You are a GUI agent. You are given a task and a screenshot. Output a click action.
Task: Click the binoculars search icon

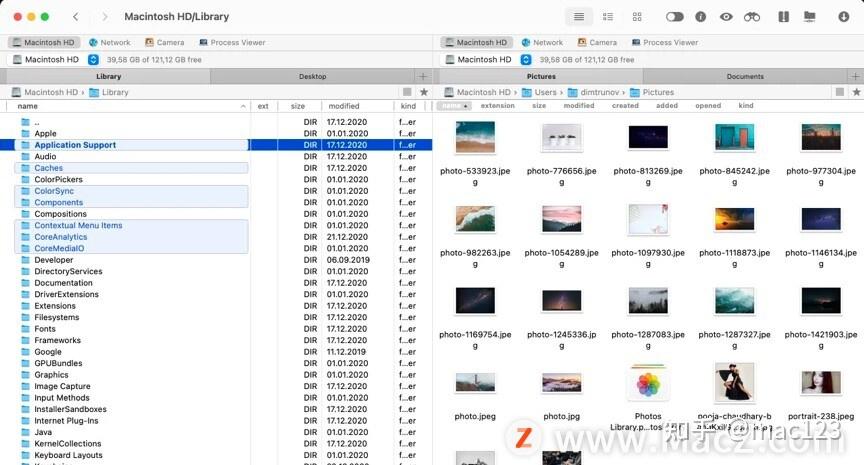752,17
